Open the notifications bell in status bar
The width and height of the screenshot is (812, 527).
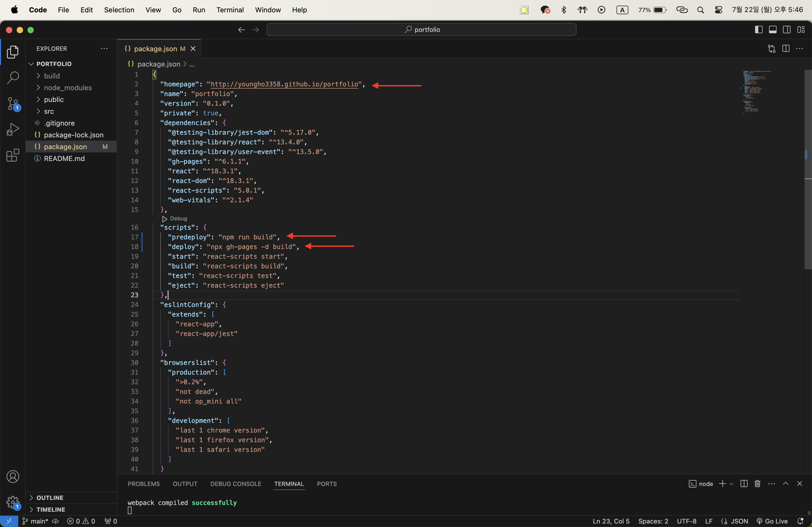point(800,521)
